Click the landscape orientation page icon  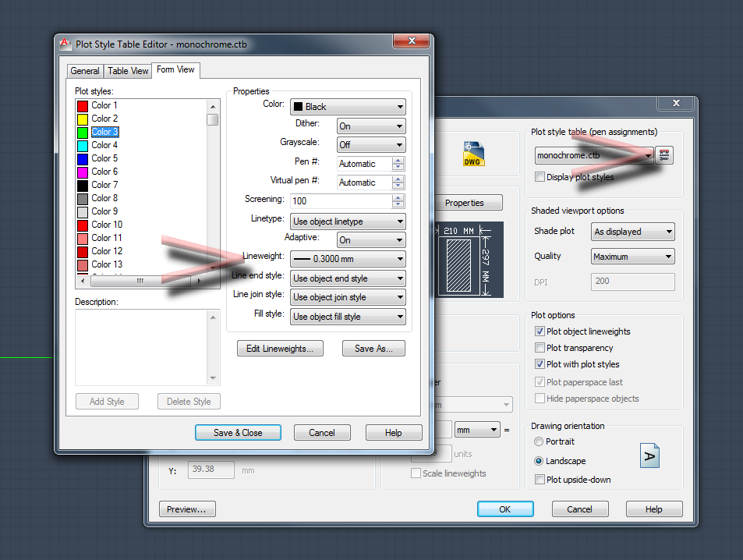(649, 455)
